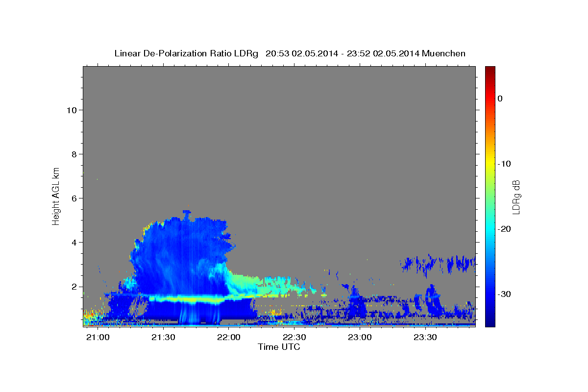The height and width of the screenshot is (392, 588).
Task: Click the start time '20:53 02.05.2014' in the title
Action: [302, 53]
